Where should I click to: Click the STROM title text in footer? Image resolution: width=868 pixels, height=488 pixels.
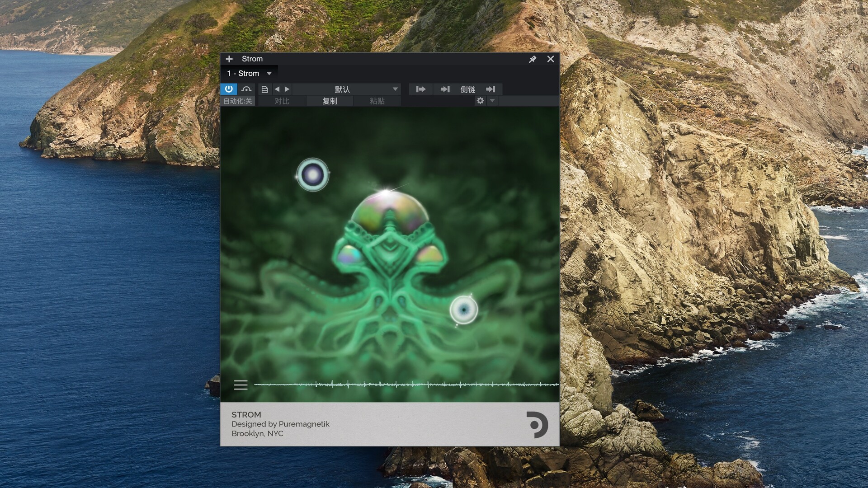(x=246, y=414)
